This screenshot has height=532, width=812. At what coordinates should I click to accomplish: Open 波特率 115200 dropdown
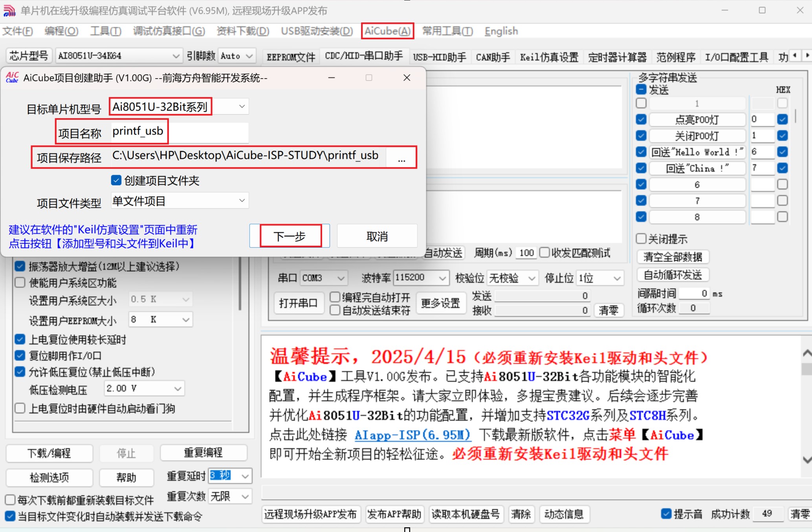click(442, 278)
